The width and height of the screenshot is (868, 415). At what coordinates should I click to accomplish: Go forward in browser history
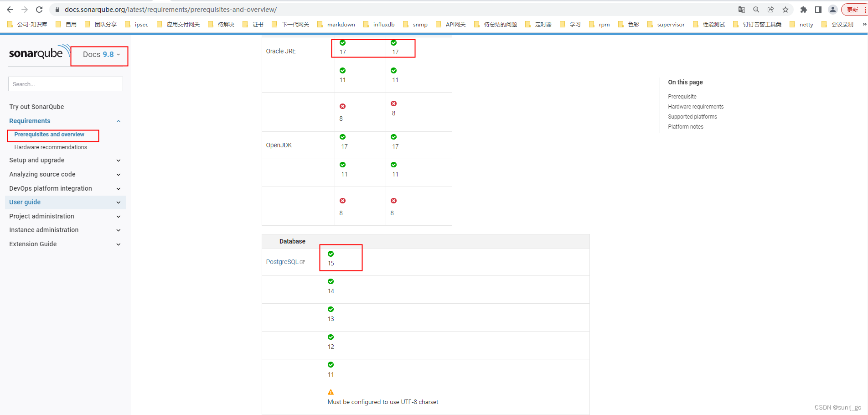click(25, 10)
